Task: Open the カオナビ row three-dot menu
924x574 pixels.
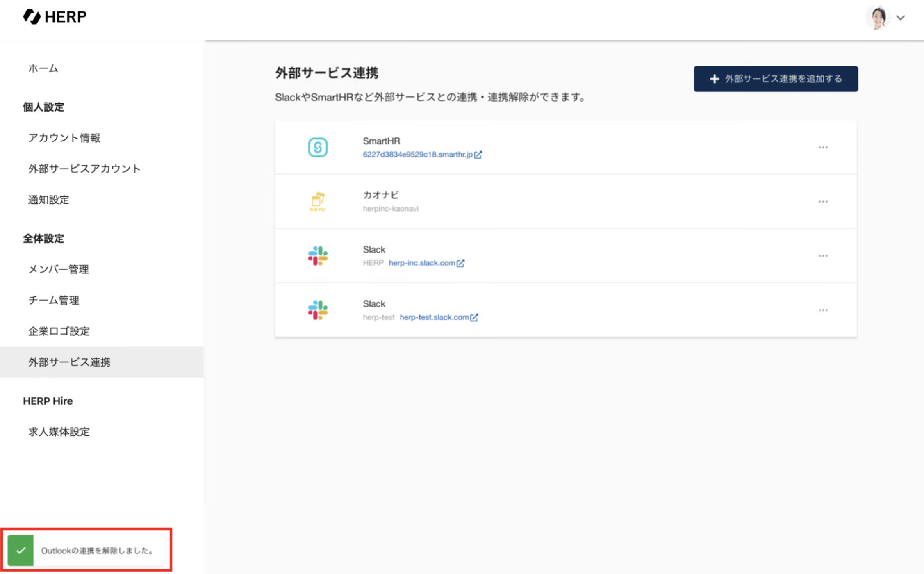Action: 823,202
